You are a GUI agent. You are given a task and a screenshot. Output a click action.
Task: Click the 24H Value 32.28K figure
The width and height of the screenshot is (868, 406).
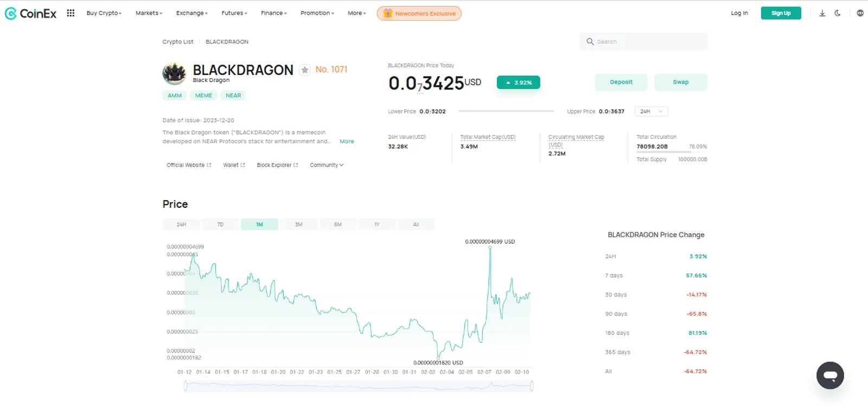tap(398, 147)
